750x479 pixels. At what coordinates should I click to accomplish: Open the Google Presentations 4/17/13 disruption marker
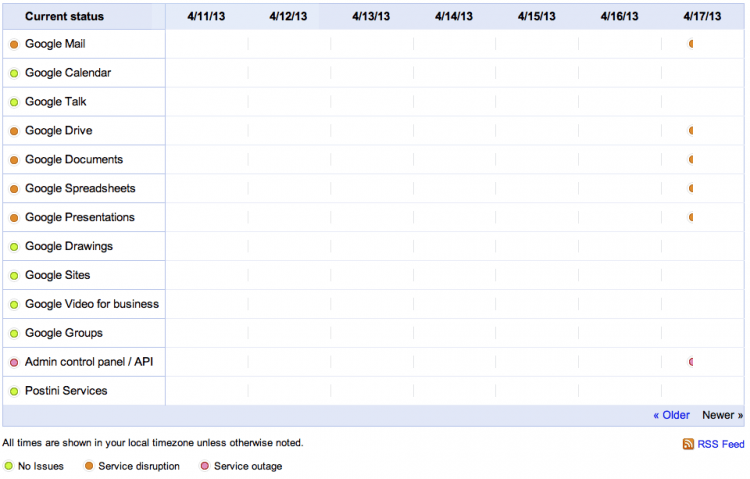tap(691, 217)
